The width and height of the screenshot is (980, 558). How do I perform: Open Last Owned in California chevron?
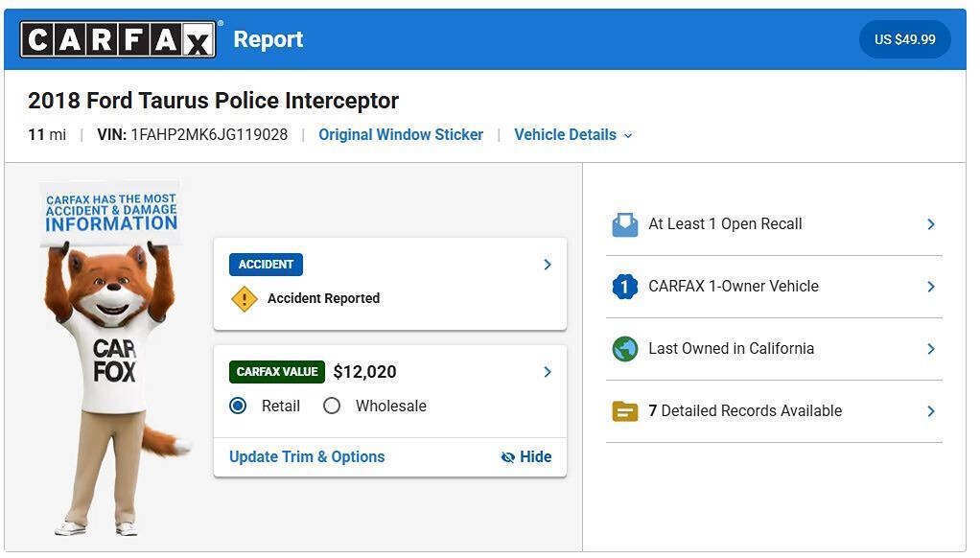click(931, 349)
